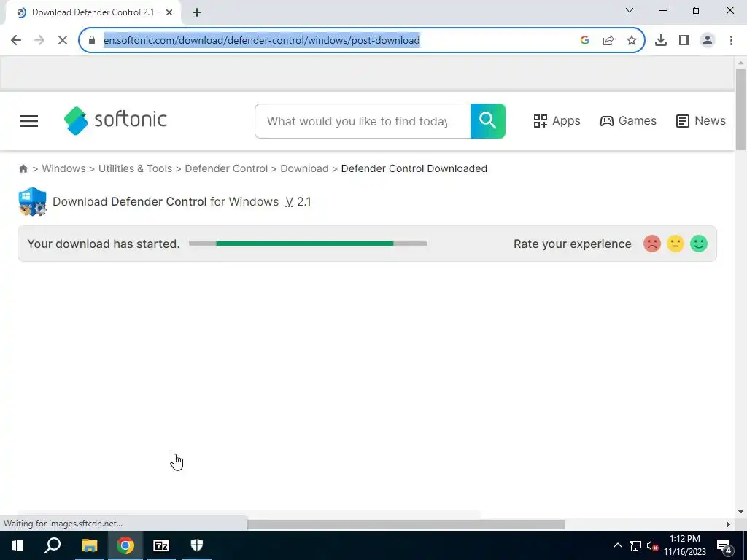Stop loading the page
Viewport: 747px width, 560px height.
click(x=63, y=41)
